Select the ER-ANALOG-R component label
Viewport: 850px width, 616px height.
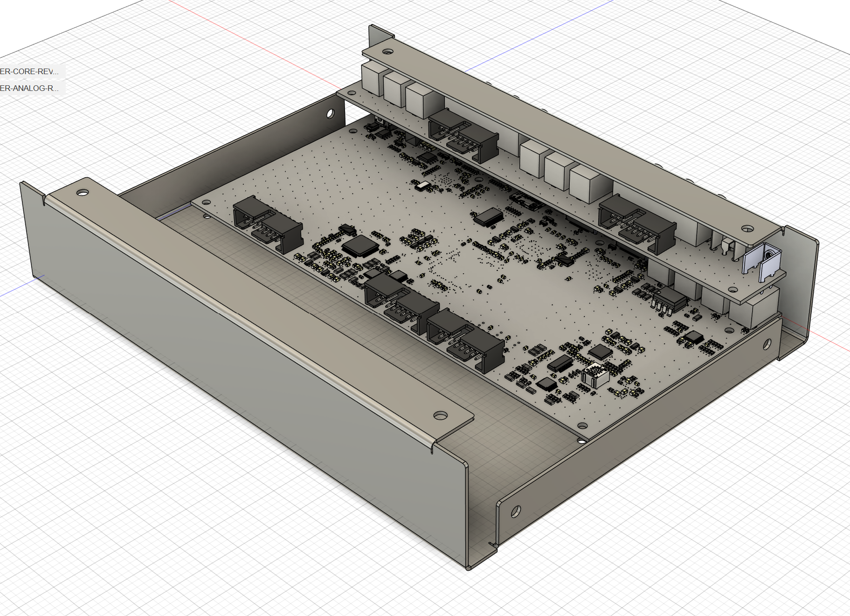coord(29,88)
